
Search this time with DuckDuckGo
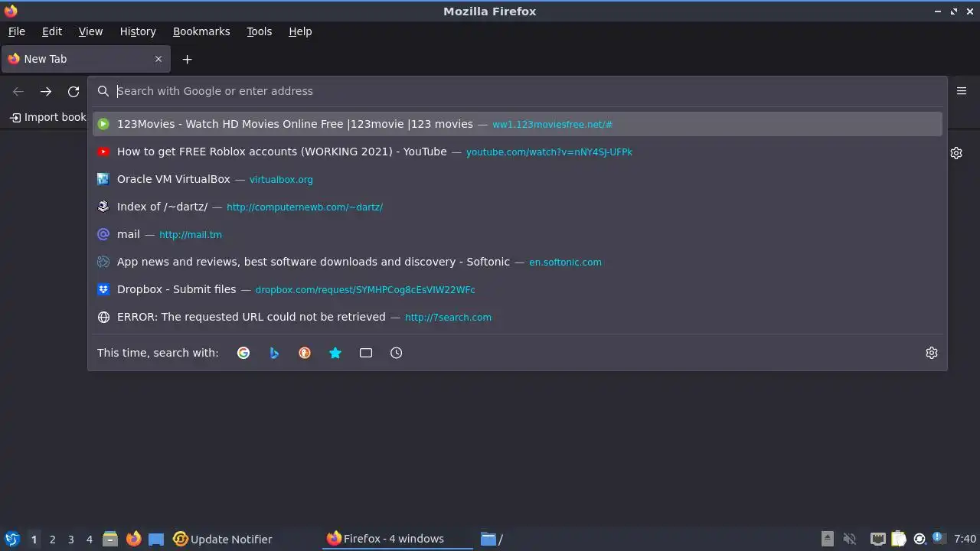click(x=305, y=353)
